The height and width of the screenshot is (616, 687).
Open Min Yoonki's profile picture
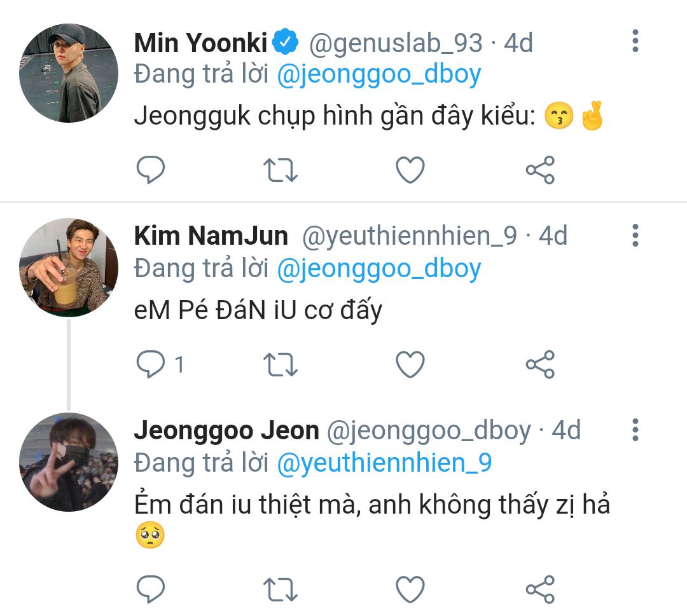click(69, 73)
